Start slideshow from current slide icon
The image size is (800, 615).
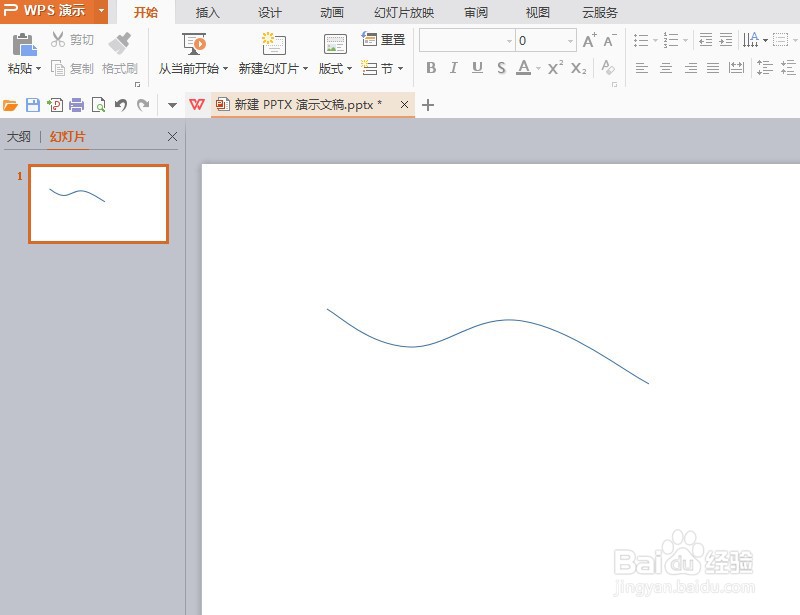(194, 44)
